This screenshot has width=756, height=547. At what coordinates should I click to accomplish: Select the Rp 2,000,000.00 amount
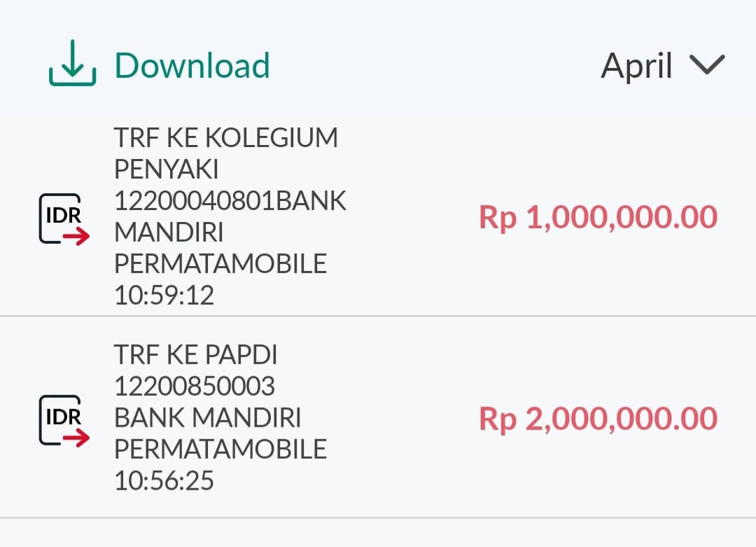coord(598,419)
